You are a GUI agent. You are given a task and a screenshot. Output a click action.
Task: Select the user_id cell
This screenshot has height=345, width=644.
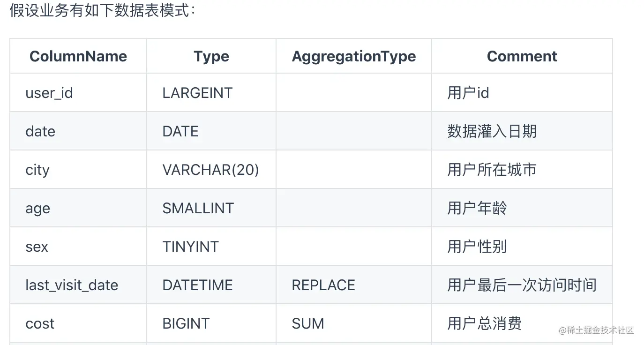click(x=78, y=93)
